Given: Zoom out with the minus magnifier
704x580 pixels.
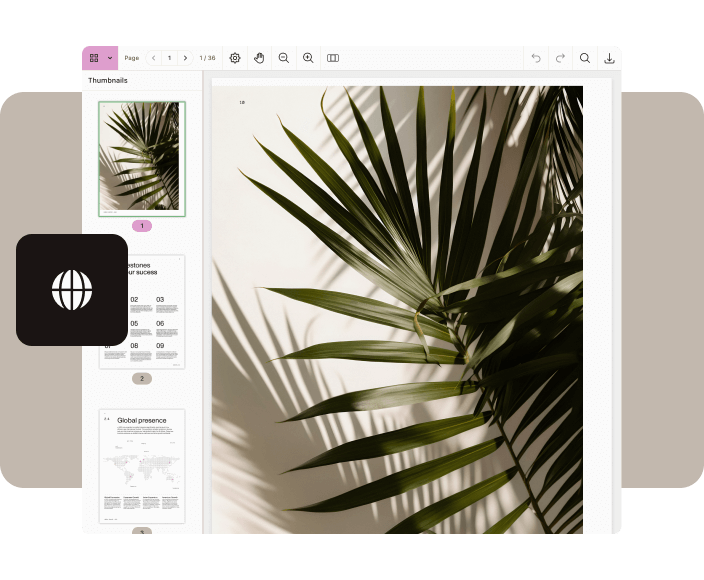Looking at the screenshot, I should tap(284, 58).
